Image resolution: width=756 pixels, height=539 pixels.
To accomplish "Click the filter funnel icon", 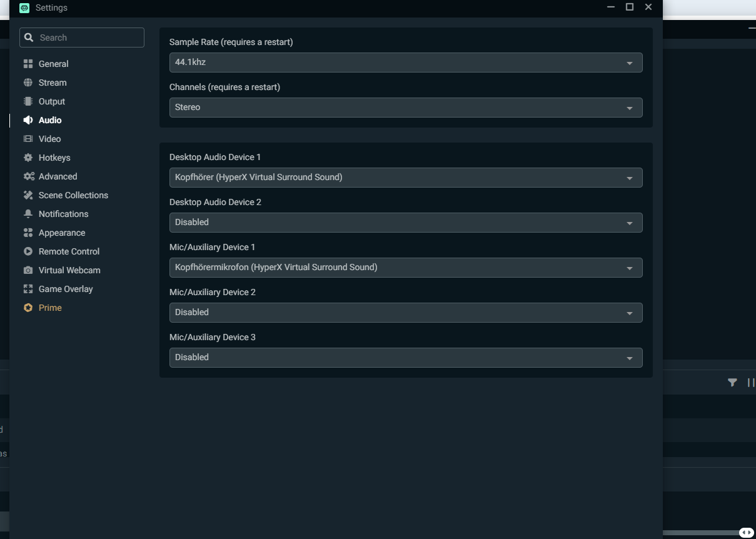I will coord(732,383).
